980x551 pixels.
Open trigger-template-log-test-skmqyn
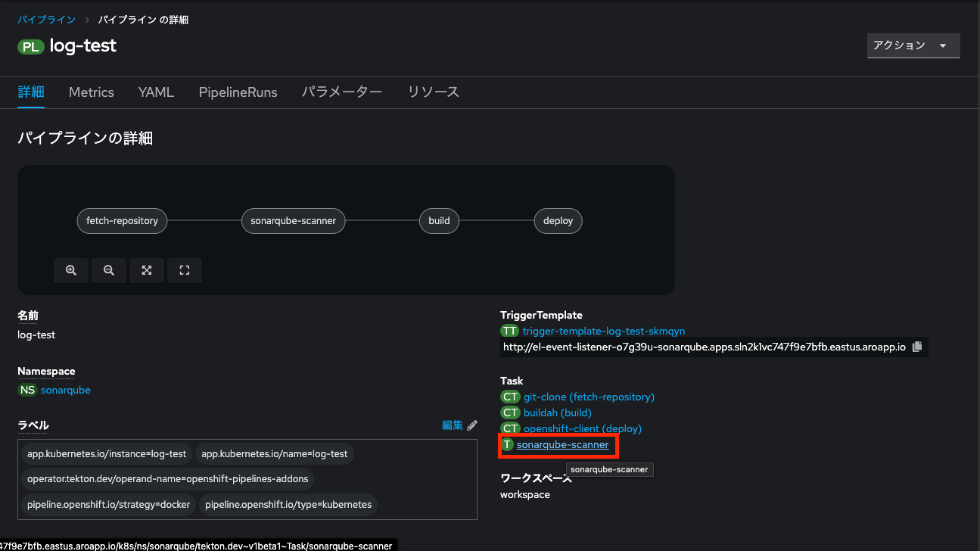tap(602, 330)
